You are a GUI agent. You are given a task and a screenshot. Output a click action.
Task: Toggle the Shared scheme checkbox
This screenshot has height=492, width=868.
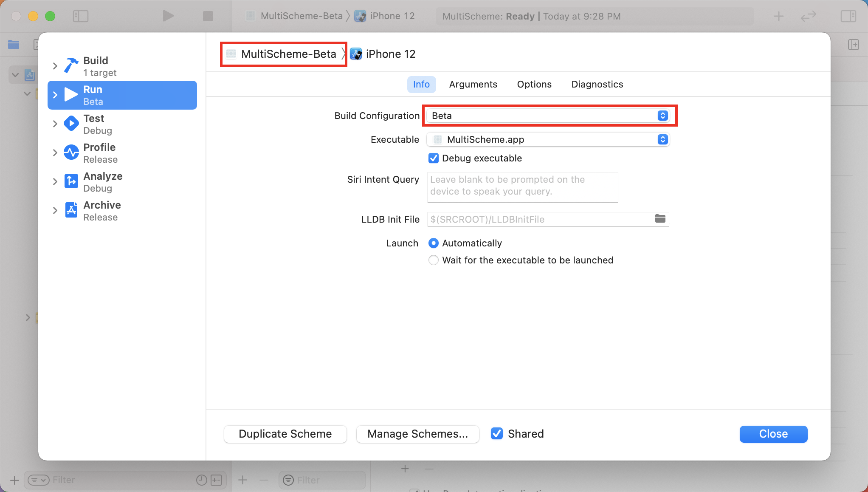(x=496, y=433)
